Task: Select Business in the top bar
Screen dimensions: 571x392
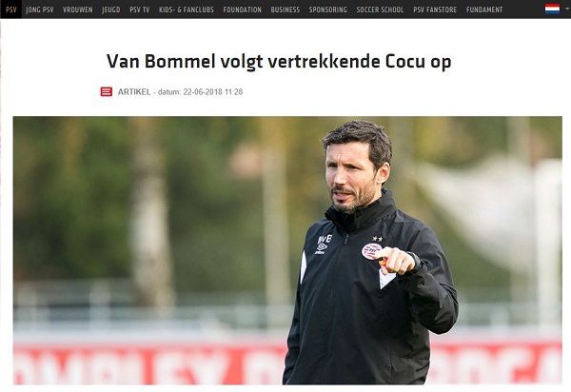Action: pos(285,10)
